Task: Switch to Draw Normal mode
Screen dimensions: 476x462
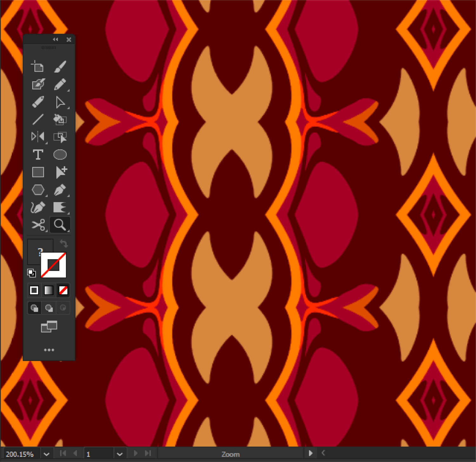Action: 34,308
